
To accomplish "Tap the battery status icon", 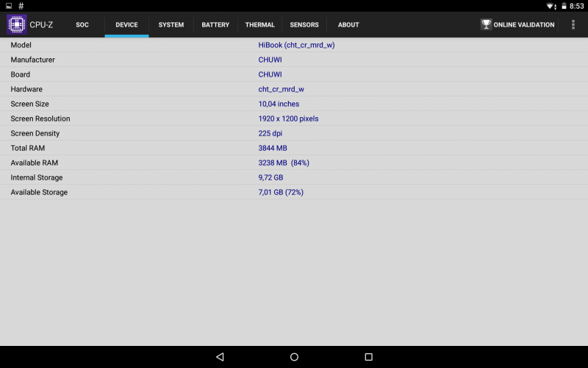I will point(564,6).
